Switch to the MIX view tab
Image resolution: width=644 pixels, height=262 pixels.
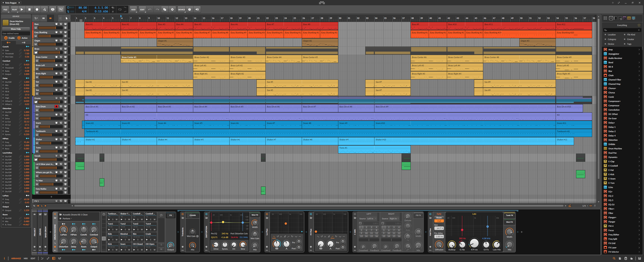[26, 258]
